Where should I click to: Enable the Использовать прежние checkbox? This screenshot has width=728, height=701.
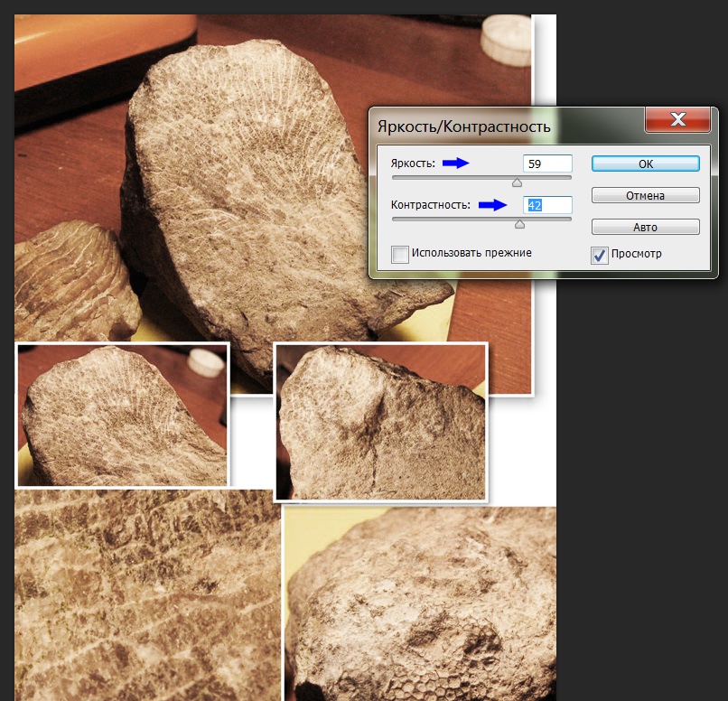tap(400, 254)
